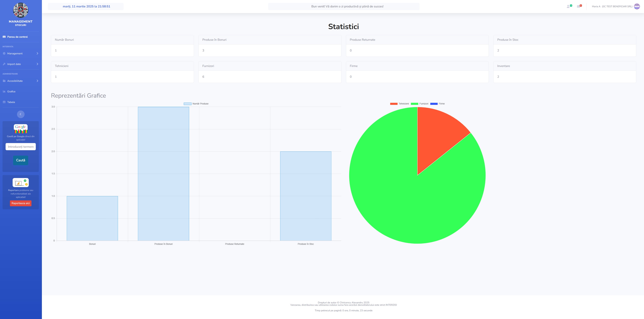Click the Google logo image in sidebar

pos(21,129)
